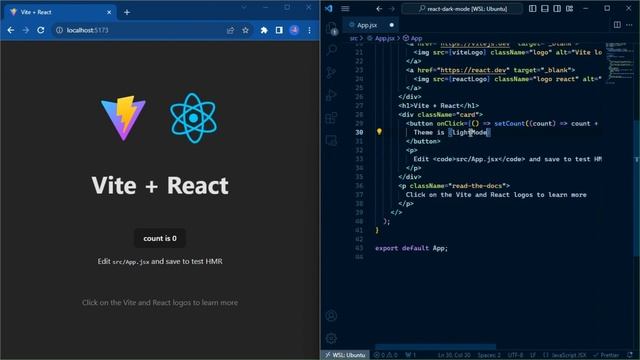Open notifications bell in status bar

[x=630, y=355]
